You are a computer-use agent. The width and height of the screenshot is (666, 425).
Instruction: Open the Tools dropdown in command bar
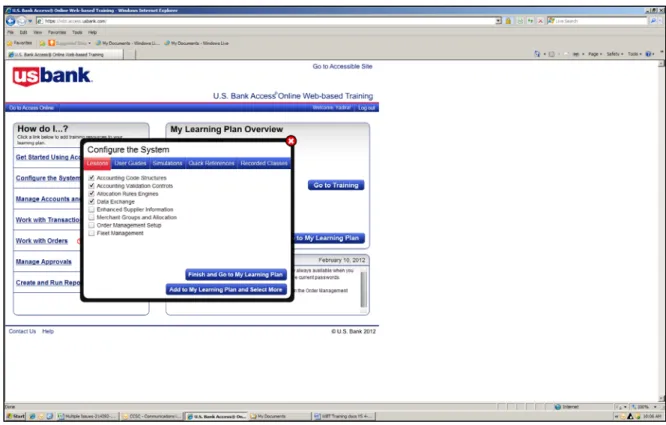(635, 54)
